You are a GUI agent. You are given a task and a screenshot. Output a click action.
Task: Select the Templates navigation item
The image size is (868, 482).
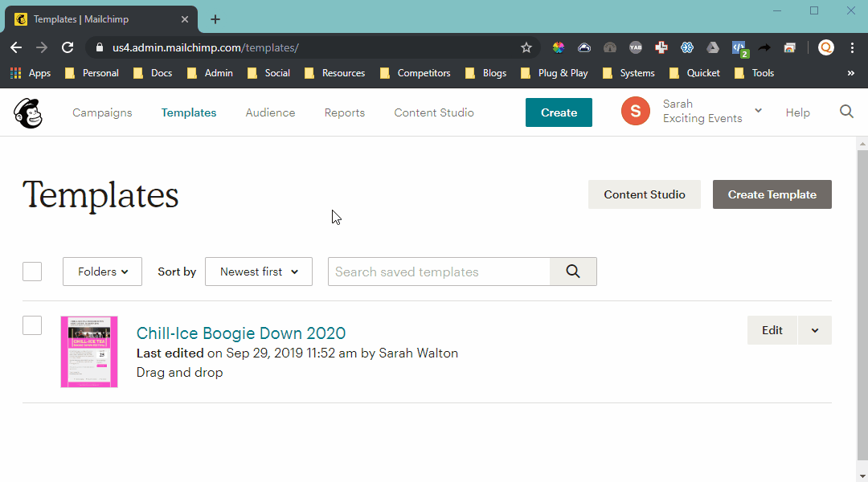189,112
